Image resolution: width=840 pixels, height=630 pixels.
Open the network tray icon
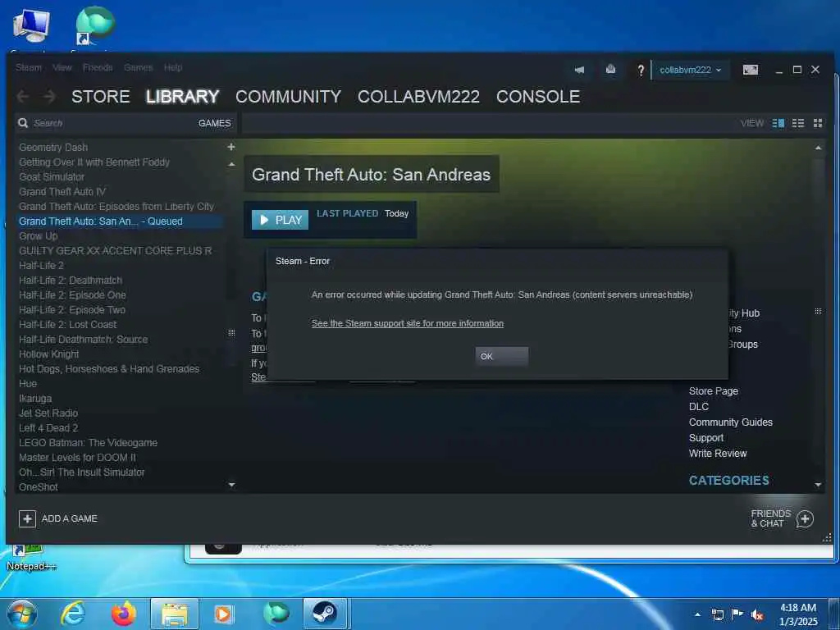coord(717,615)
